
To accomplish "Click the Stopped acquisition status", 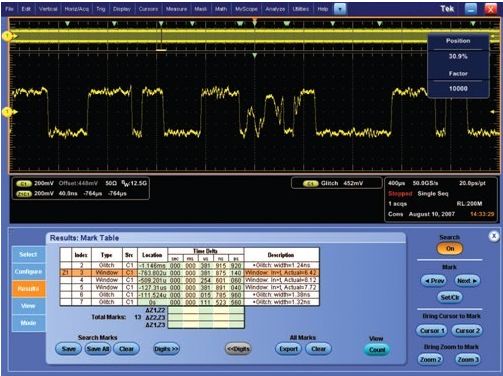I will pos(400,194).
